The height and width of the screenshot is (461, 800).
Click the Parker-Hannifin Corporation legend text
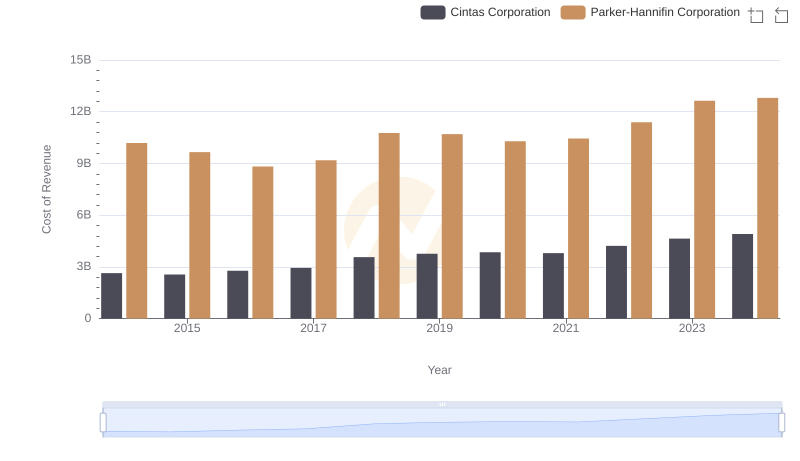(665, 12)
